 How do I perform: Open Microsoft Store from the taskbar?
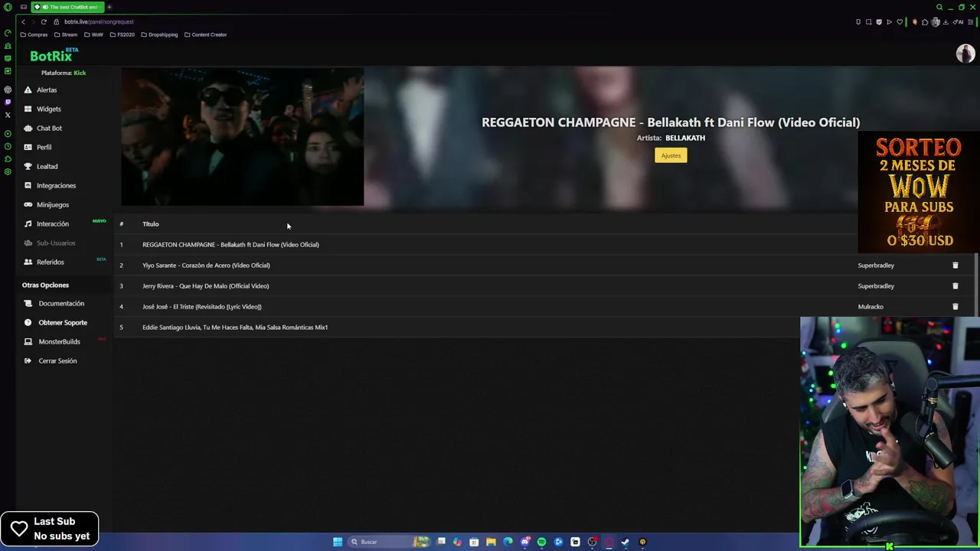474,542
